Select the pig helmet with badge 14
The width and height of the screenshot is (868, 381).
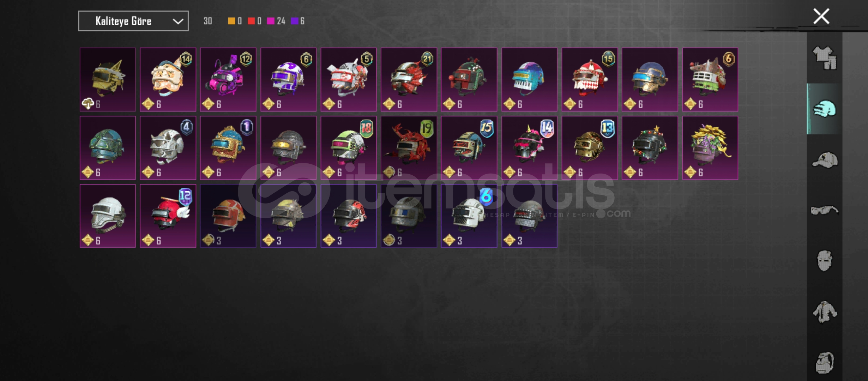pyautogui.click(x=168, y=80)
